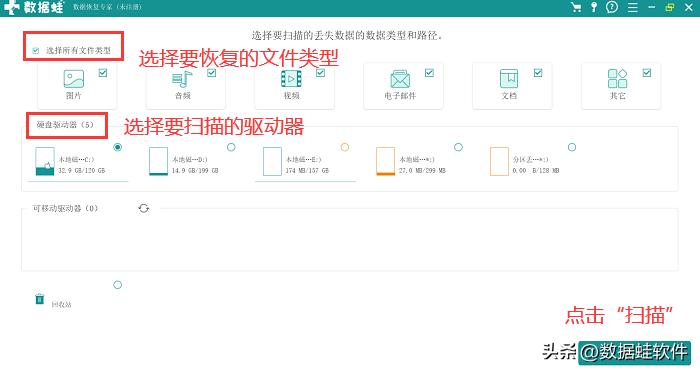The width and height of the screenshot is (700, 372).
Task: Click the D: drive icon
Action: pos(158,161)
